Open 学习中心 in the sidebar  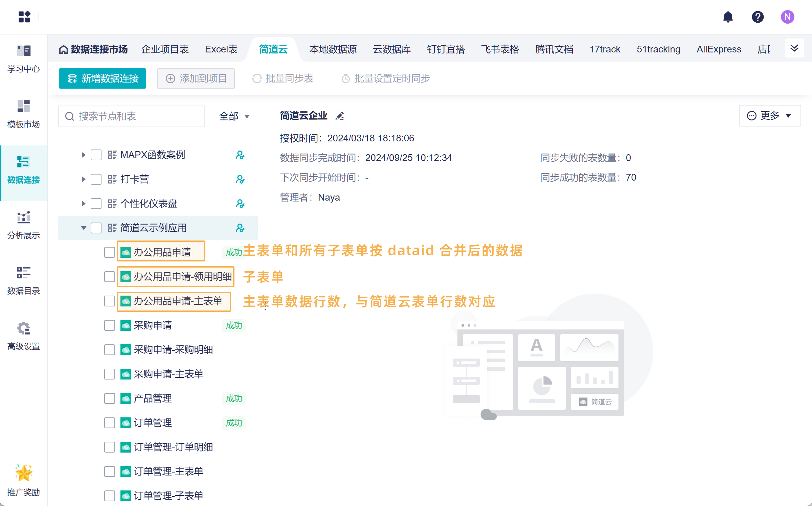[x=24, y=59]
